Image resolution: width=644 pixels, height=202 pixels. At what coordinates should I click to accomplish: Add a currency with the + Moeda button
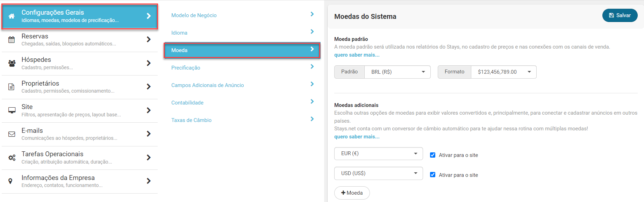352,193
